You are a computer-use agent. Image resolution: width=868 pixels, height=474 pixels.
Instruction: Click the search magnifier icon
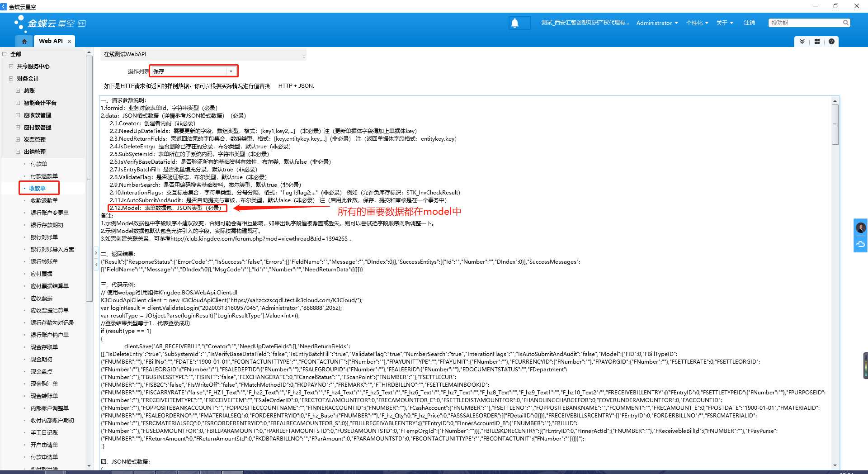[845, 23]
